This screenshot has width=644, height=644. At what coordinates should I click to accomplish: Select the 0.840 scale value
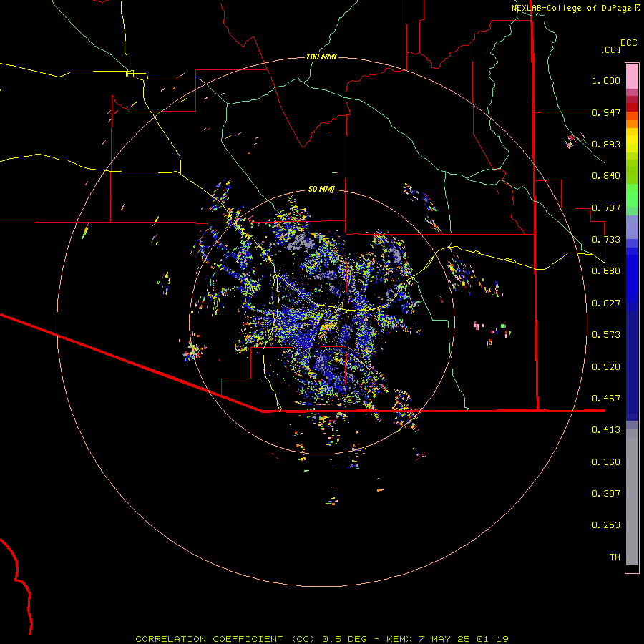point(606,176)
